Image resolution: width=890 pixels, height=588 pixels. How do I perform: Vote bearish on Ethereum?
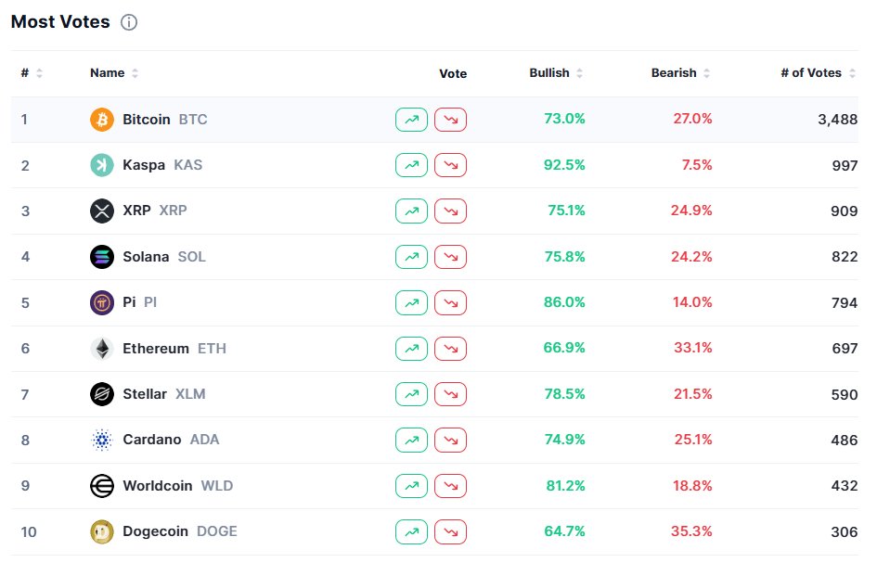click(x=451, y=348)
